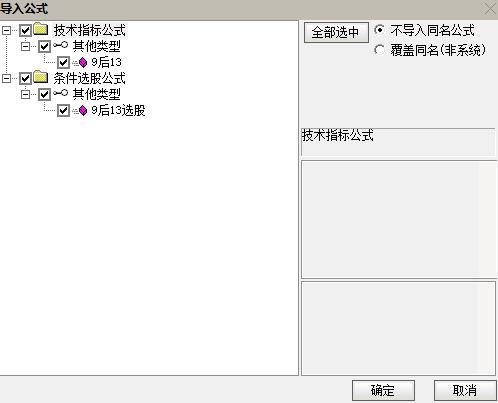Toggle the checkbox for 9后13选股
This screenshot has height=403, width=498.
[x=63, y=111]
